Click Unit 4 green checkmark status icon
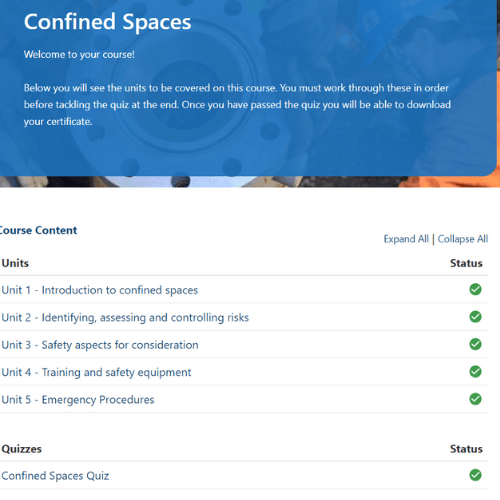 tap(475, 371)
